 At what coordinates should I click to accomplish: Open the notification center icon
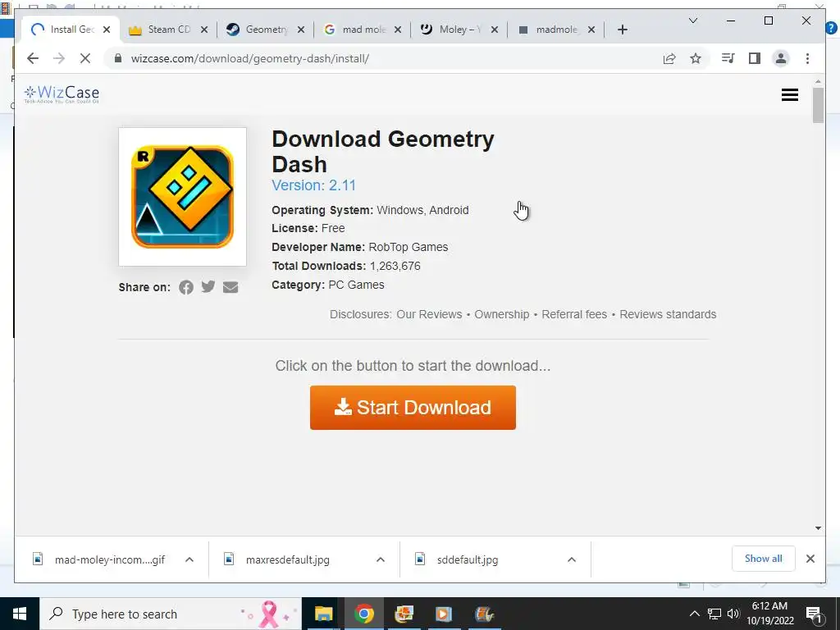(x=814, y=614)
